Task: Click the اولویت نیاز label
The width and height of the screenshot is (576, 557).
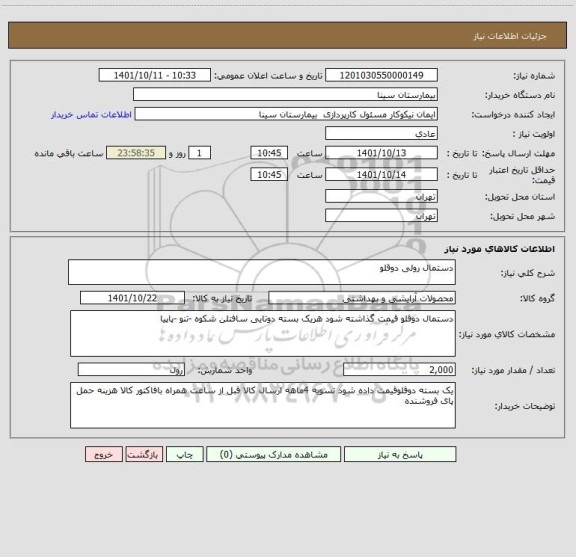Action: [x=534, y=134]
